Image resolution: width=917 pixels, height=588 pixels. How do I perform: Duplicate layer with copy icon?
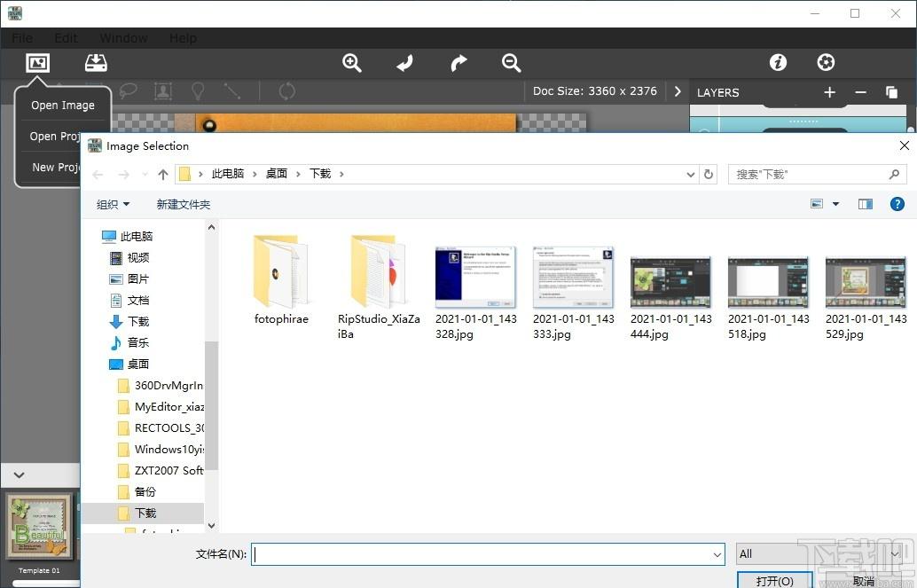[x=891, y=92]
